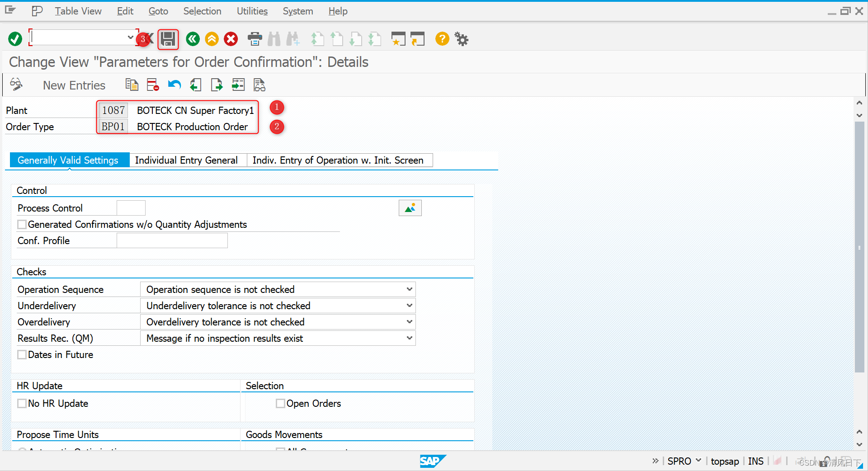Click the green Back arrow icon
Image resolution: width=868 pixels, height=471 pixels.
point(193,39)
